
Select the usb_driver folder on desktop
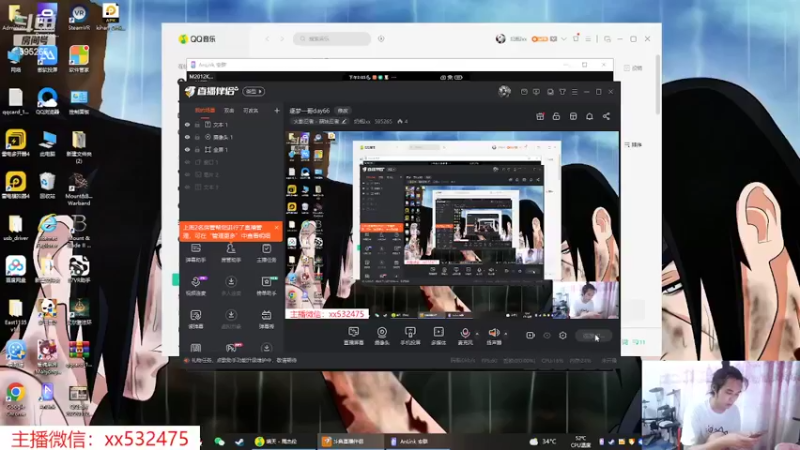coord(15,228)
